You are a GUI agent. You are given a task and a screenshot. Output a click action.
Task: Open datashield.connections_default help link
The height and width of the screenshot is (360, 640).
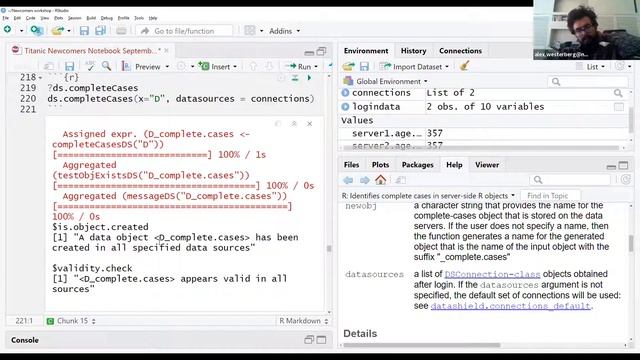(x=510, y=306)
